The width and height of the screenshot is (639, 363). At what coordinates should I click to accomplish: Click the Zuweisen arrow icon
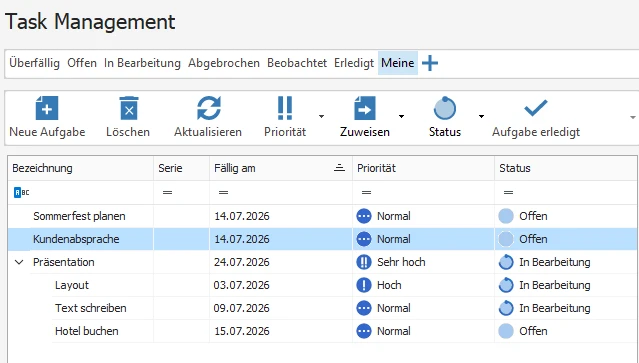(365, 108)
